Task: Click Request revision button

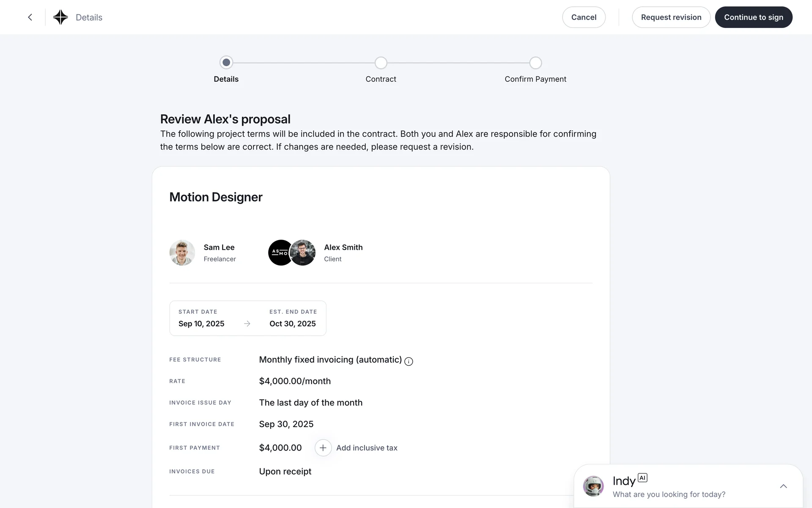Action: click(671, 17)
